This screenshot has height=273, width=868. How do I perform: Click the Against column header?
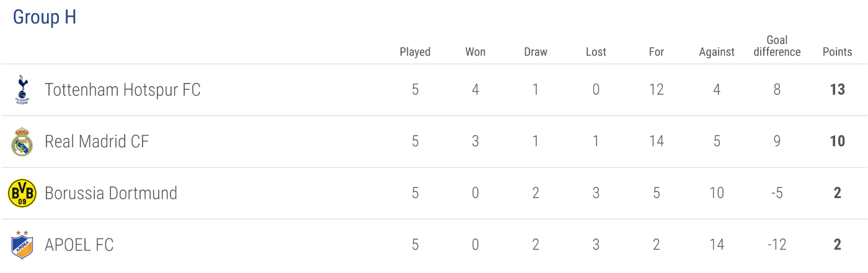click(717, 52)
